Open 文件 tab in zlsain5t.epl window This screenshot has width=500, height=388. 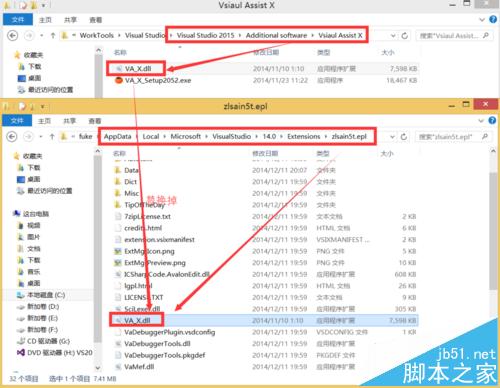point(17,121)
